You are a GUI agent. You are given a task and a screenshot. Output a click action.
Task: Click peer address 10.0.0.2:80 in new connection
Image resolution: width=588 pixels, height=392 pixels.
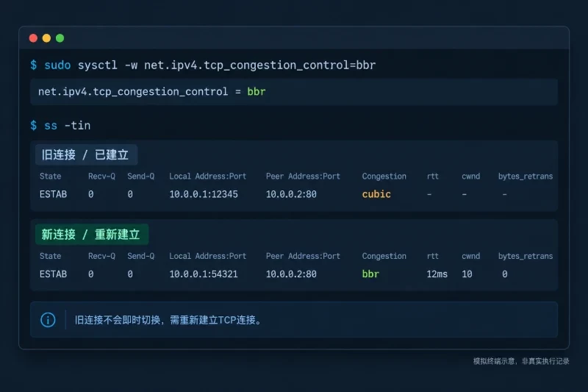pos(291,274)
